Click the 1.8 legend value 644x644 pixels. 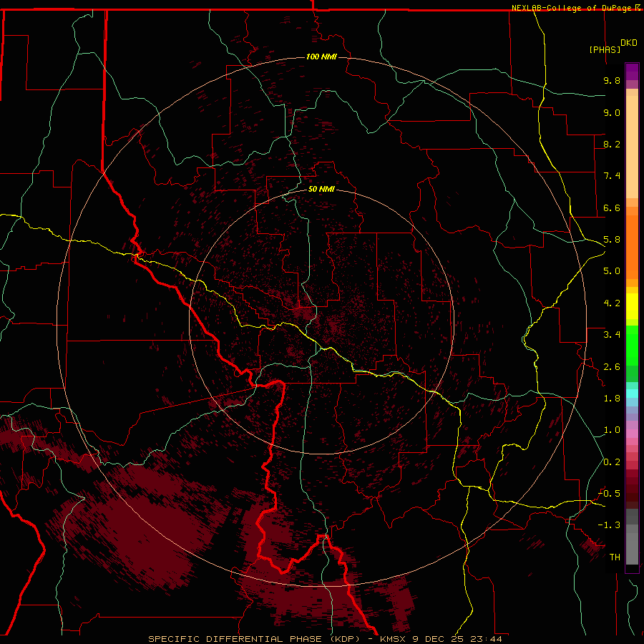612,399
